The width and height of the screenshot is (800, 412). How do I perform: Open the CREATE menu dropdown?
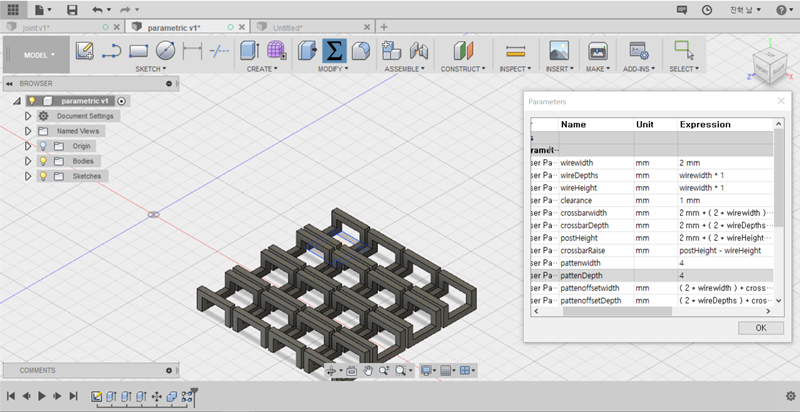[x=262, y=69]
